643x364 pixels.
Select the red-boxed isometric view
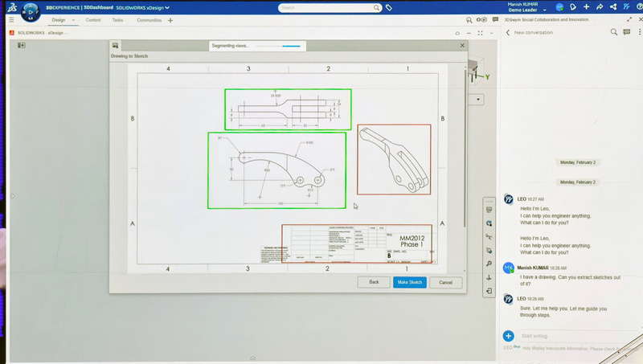point(394,159)
